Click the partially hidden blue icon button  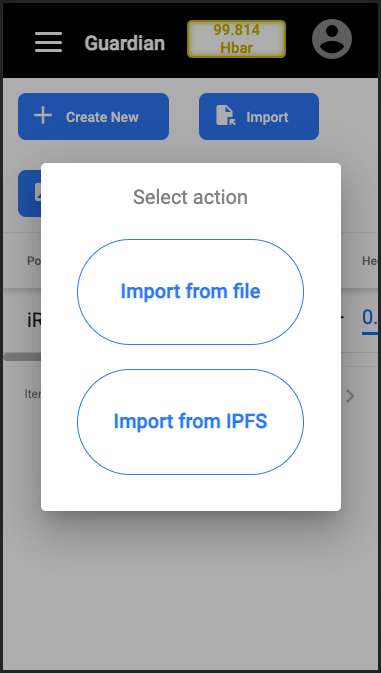pyautogui.click(x=29, y=193)
